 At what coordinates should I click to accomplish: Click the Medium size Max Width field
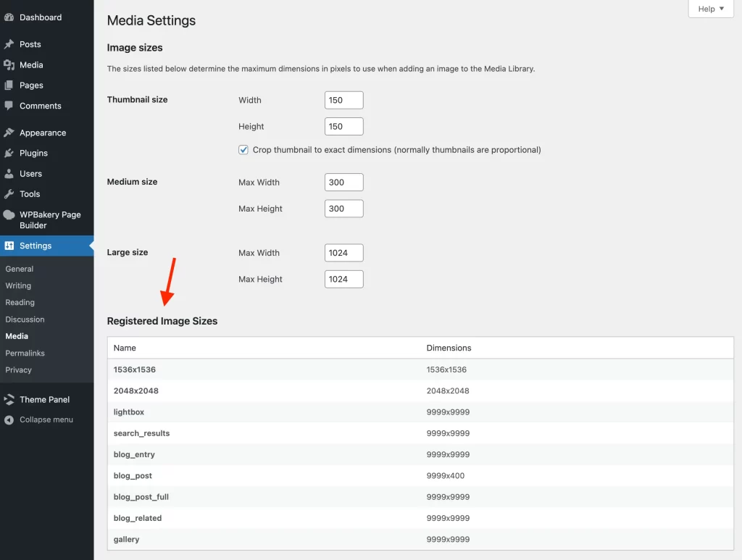pos(343,183)
